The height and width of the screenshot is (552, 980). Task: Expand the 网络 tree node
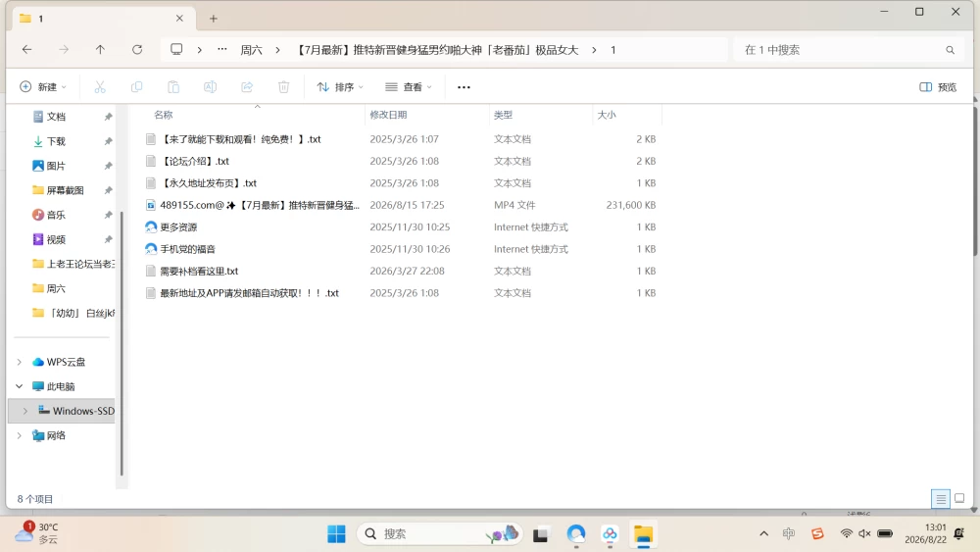pos(20,435)
